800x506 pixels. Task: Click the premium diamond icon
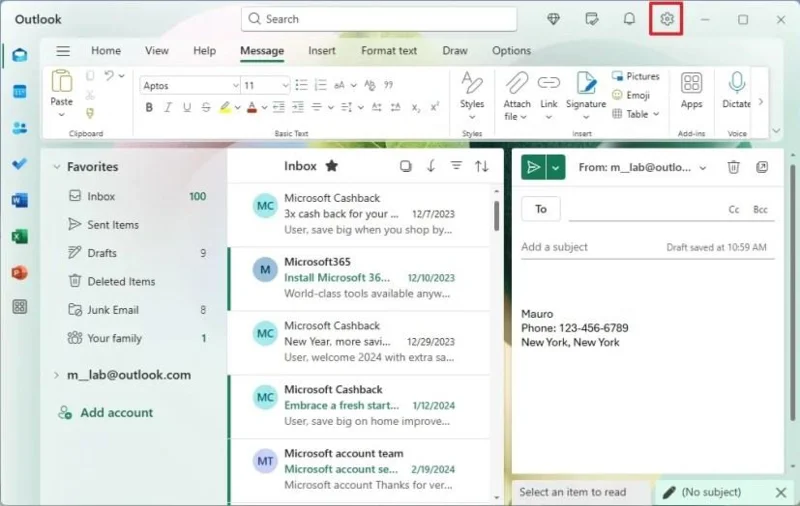coord(553,19)
